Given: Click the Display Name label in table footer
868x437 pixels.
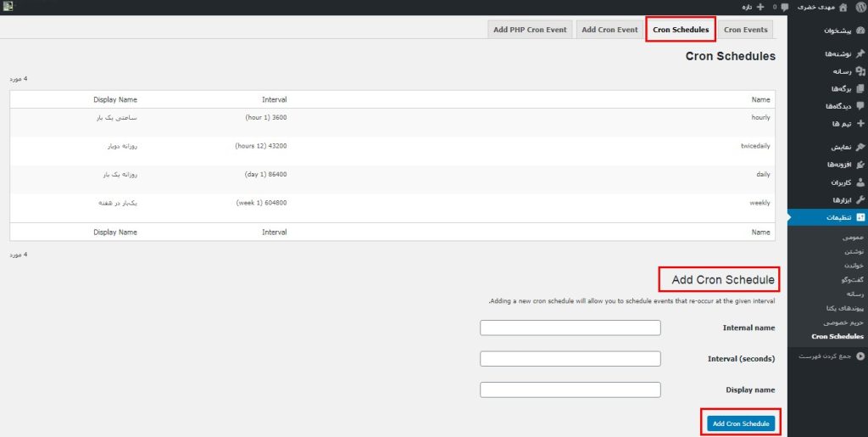Looking at the screenshot, I should click(115, 232).
